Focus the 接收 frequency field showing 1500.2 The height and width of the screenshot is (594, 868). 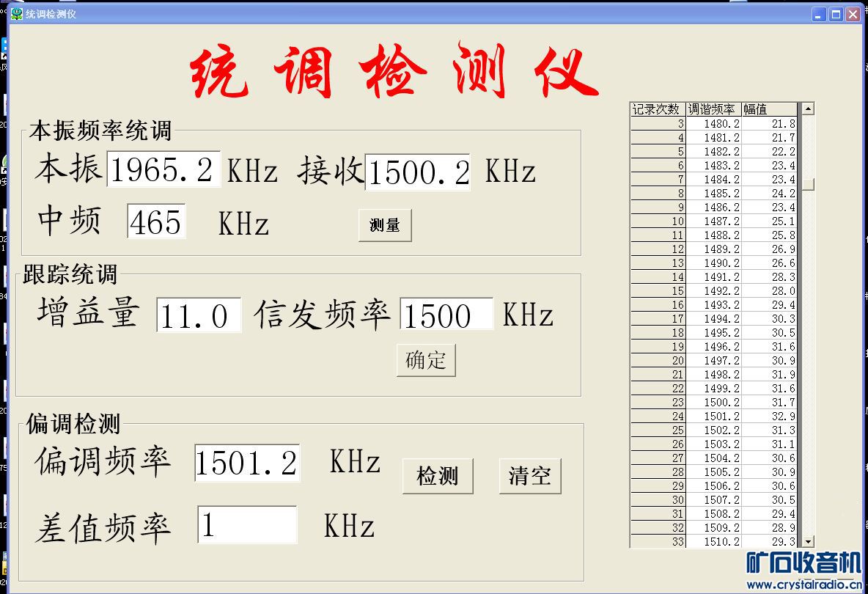pos(418,172)
